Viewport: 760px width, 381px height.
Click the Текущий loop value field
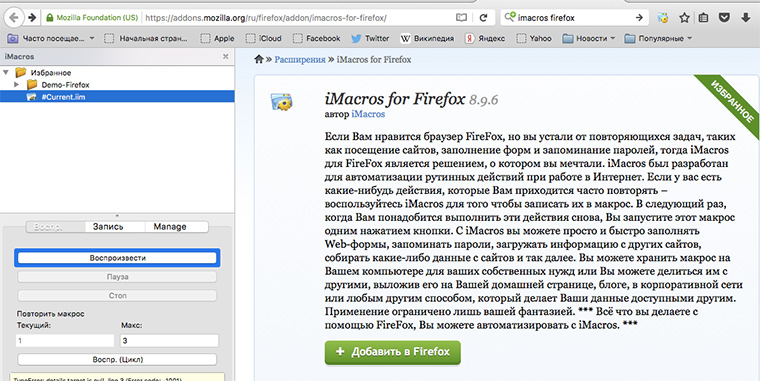click(x=65, y=341)
